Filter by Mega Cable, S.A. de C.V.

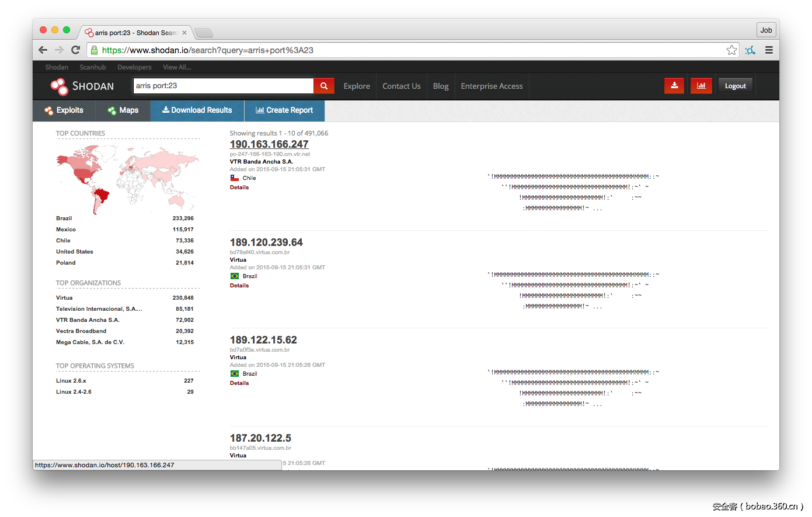tap(90, 342)
